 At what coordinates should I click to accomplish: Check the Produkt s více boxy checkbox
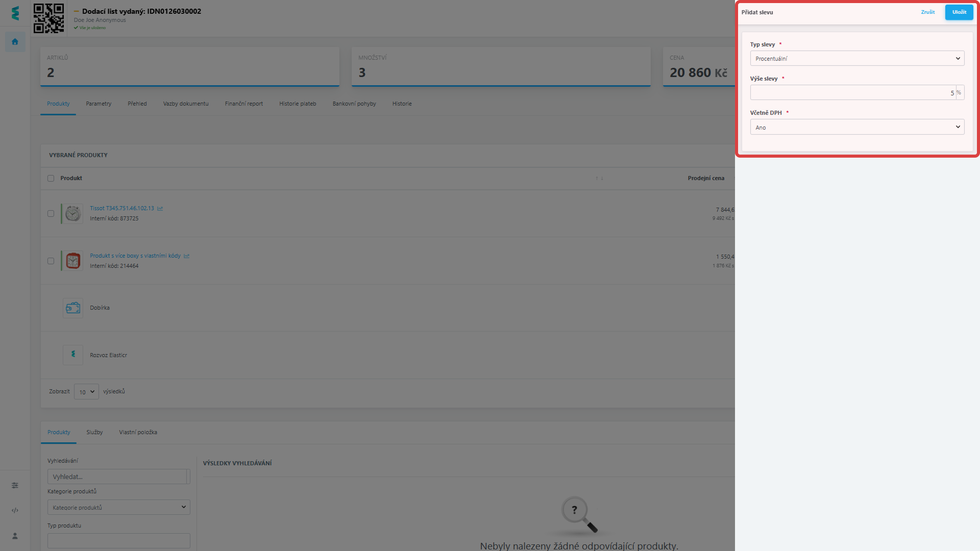[51, 261]
